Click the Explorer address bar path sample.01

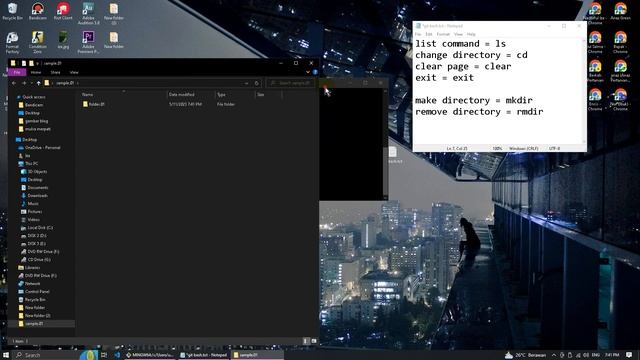pyautogui.click(x=65, y=83)
